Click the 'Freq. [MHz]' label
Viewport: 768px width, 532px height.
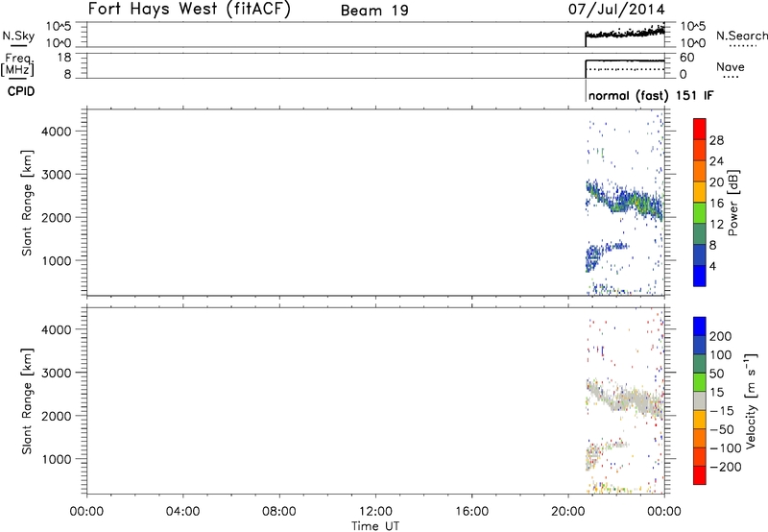point(19,64)
